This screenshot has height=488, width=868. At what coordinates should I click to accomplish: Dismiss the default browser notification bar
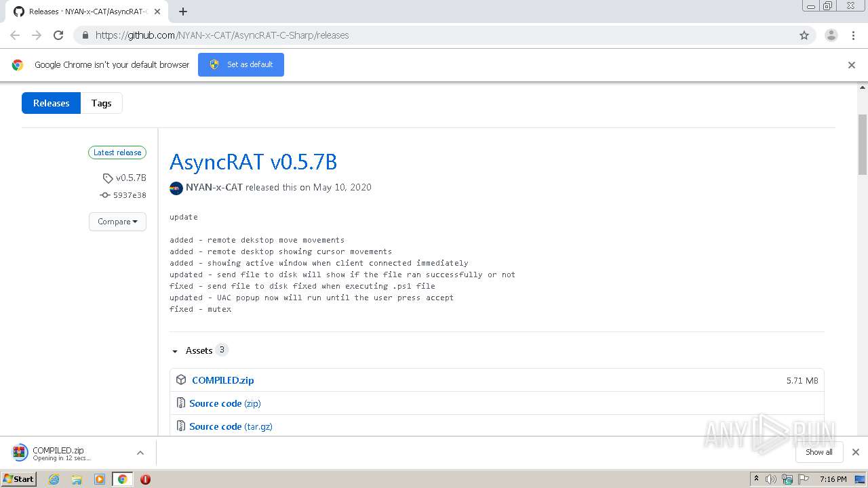(851, 65)
